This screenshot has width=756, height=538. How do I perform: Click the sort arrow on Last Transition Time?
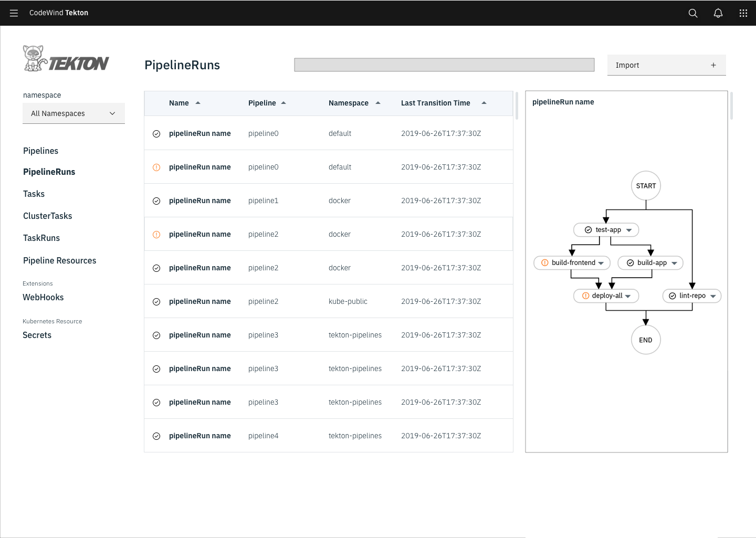[484, 102]
